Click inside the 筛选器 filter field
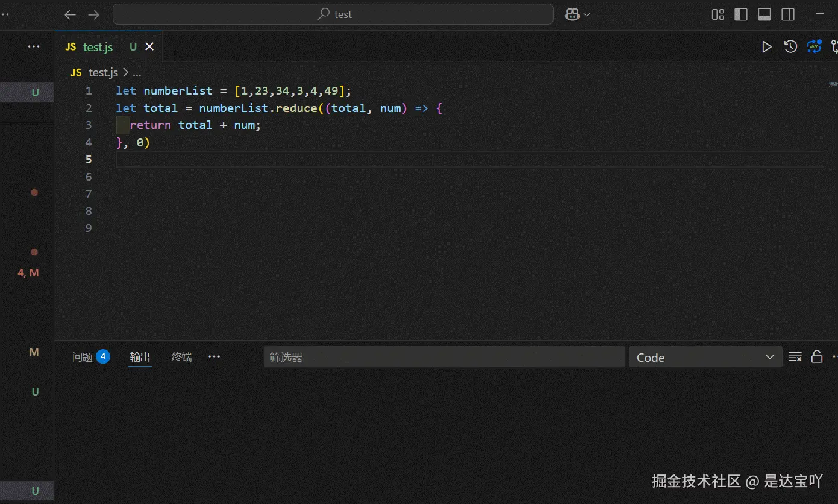838x504 pixels. (x=444, y=356)
